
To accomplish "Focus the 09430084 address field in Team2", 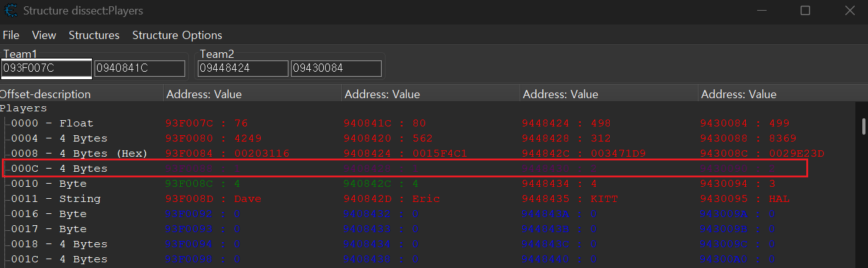I will point(336,68).
